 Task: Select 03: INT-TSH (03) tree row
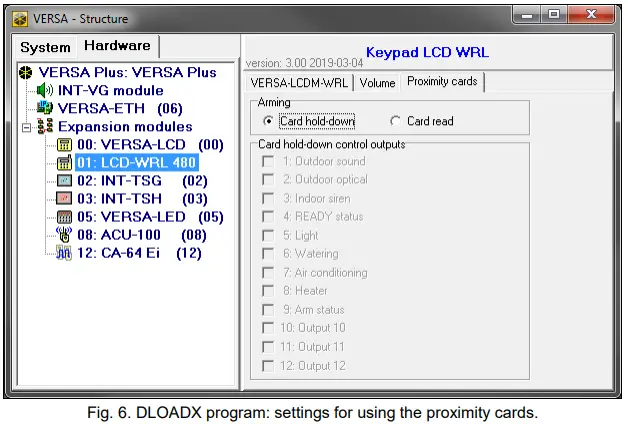click(142, 199)
